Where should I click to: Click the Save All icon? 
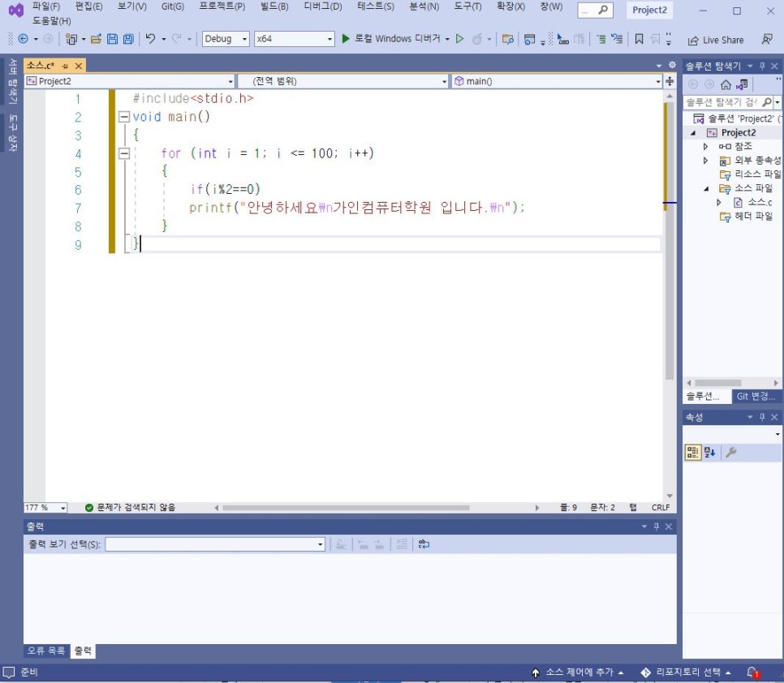128,38
